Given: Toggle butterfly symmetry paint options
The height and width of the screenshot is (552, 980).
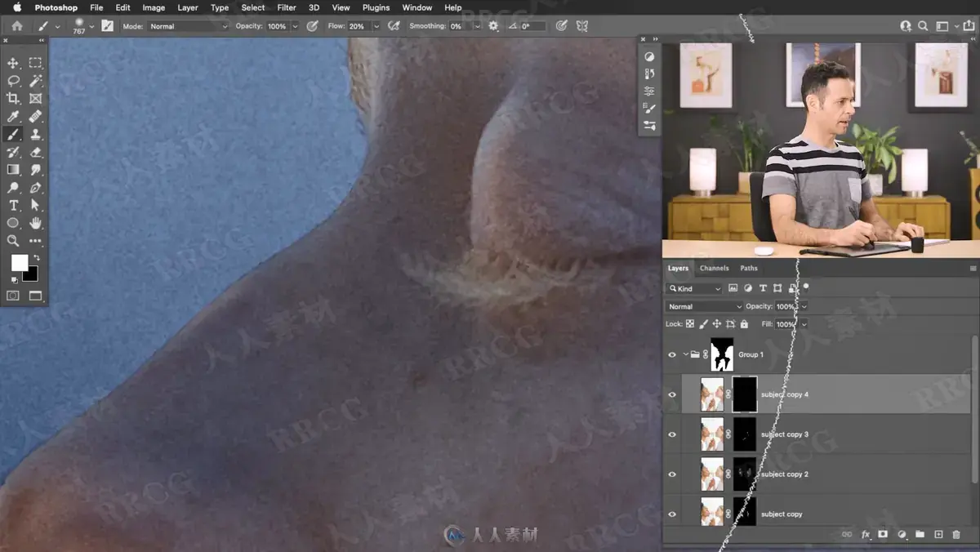Looking at the screenshot, I should (582, 26).
